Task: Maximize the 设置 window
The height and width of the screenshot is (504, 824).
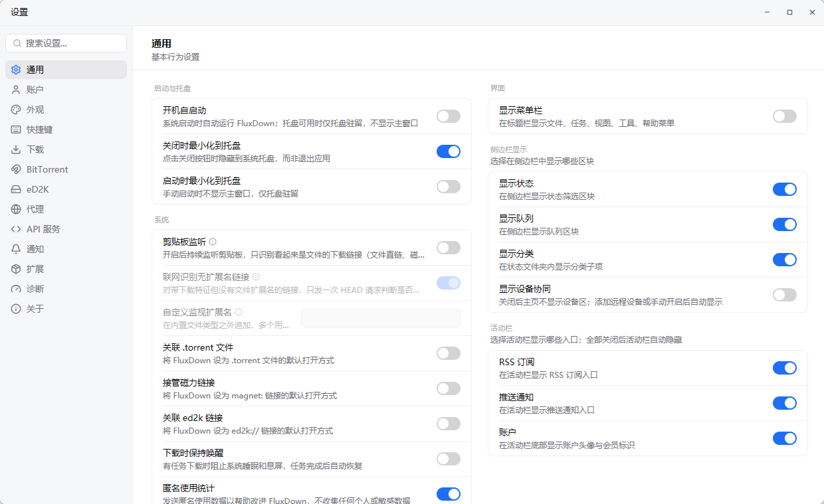Action: tap(789, 12)
